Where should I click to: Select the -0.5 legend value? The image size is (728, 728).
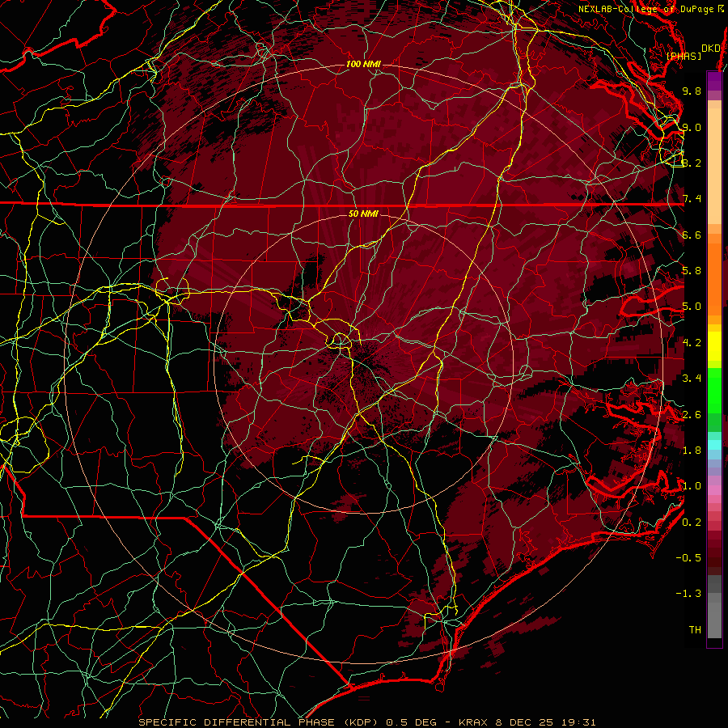[688, 558]
